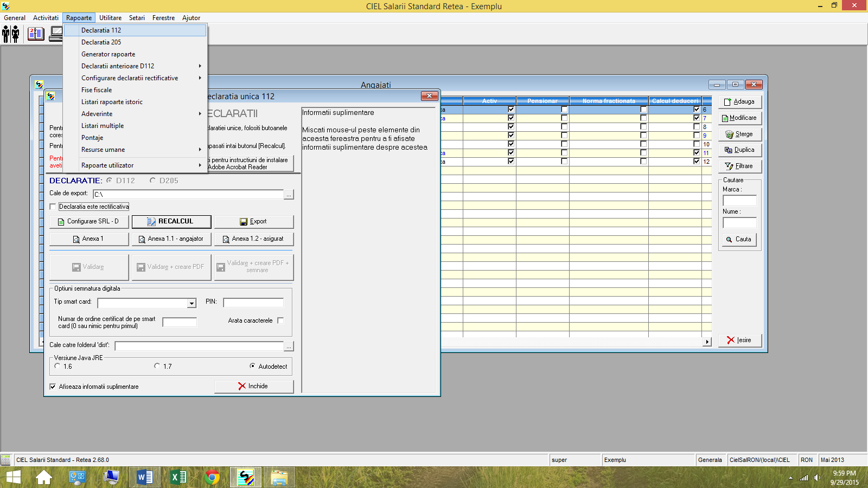868x488 pixels.
Task: Click the Export button
Action: click(254, 221)
